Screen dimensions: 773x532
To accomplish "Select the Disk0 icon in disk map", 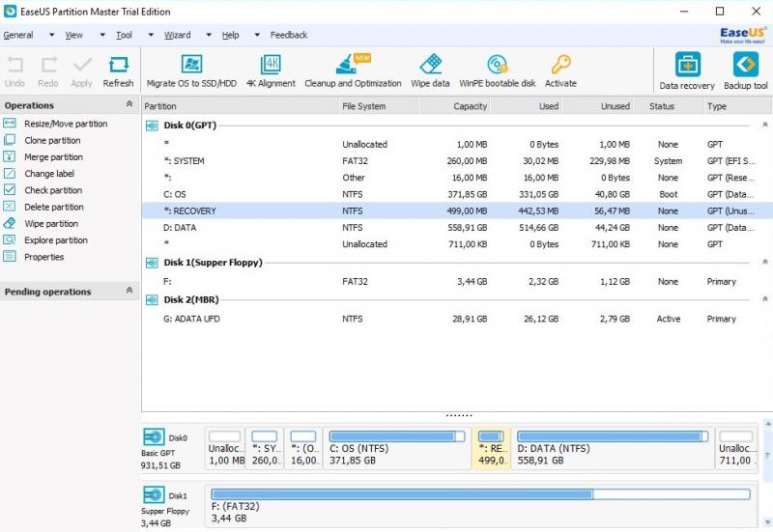I will (x=154, y=437).
